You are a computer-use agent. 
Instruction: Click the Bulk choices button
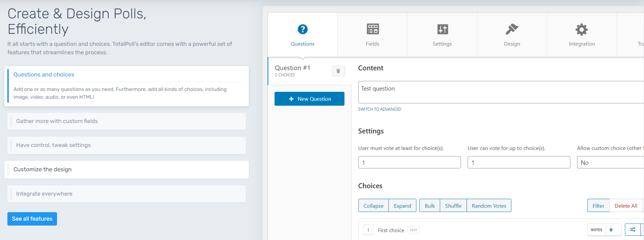tap(430, 206)
